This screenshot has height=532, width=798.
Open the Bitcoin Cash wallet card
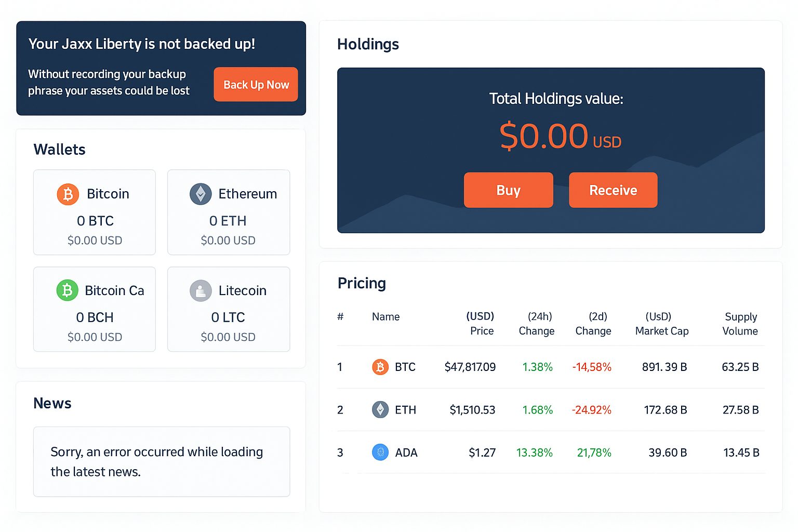coord(95,310)
